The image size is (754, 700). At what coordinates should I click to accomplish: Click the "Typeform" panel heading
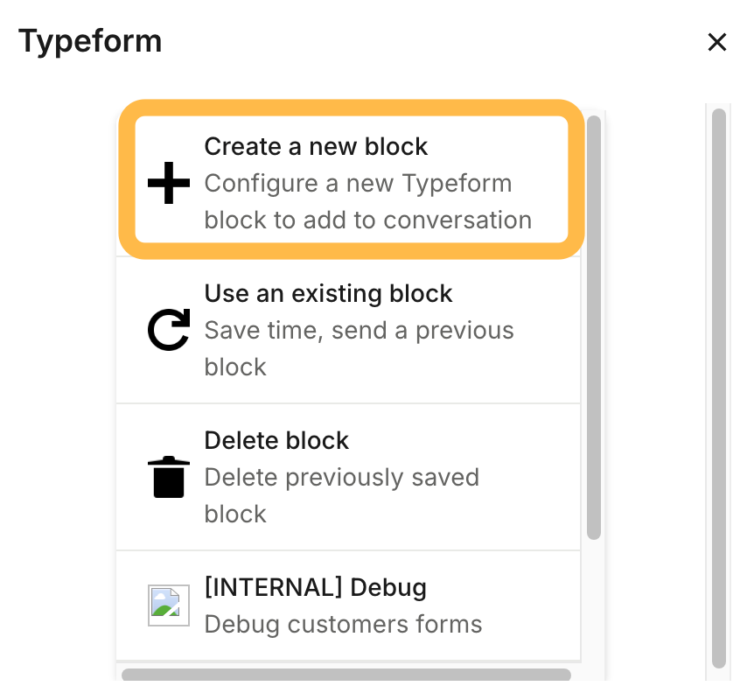90,41
